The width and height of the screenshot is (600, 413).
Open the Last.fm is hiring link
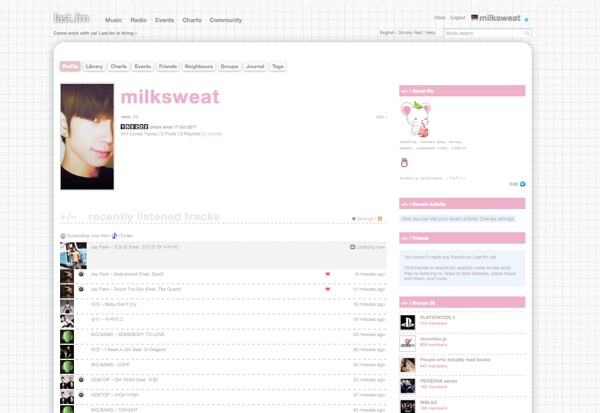click(95, 33)
